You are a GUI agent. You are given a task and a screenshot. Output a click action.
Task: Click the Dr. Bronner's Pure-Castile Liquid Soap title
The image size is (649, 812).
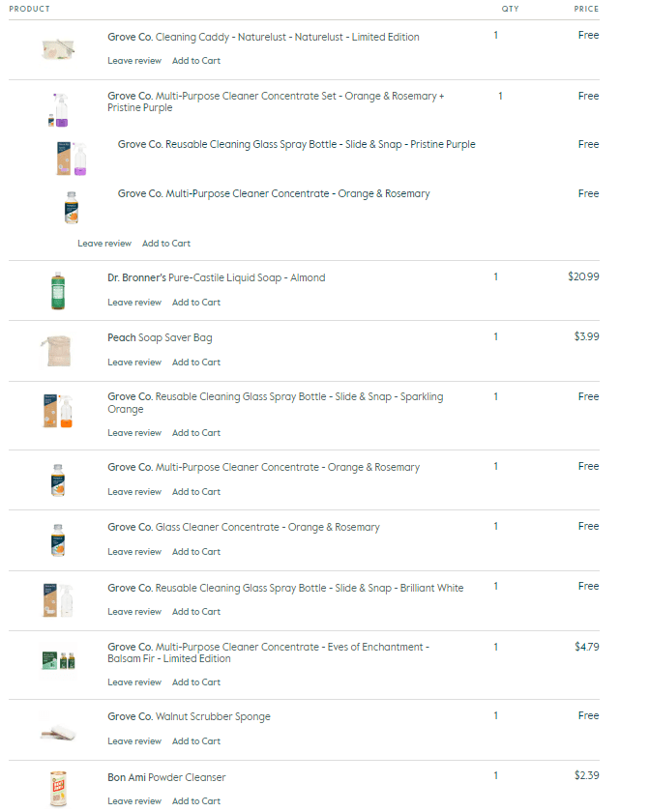coord(216,277)
